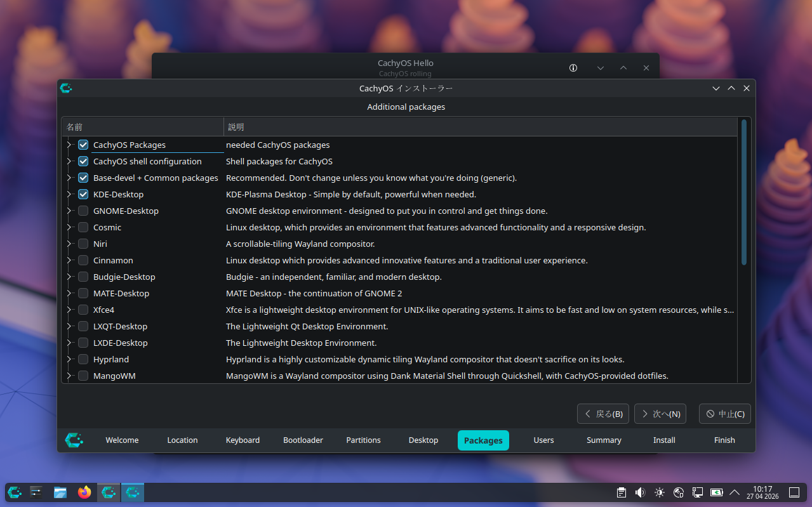Viewport: 812px width, 507px height.
Task: Expand the CachyOS shell configuration node
Action: click(x=69, y=161)
